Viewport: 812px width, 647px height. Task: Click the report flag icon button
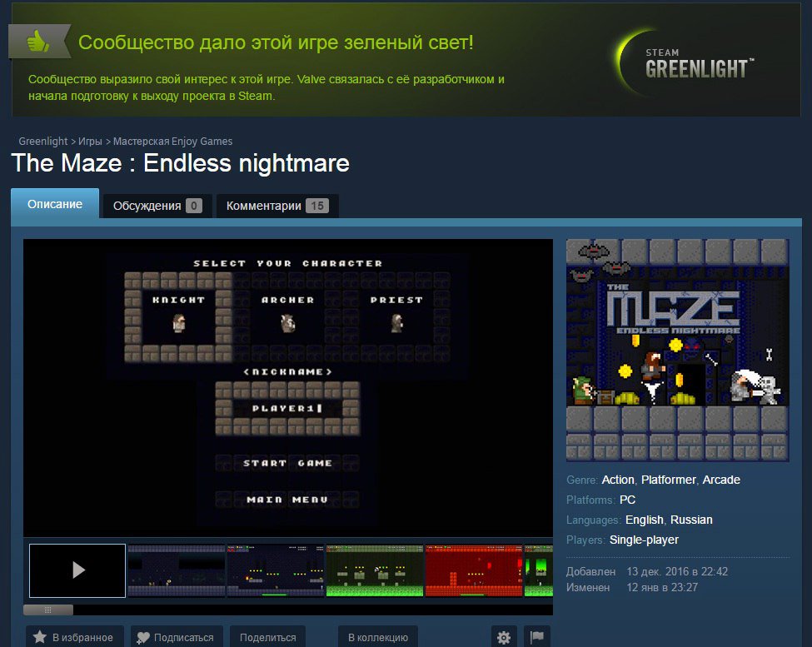pyautogui.click(x=537, y=637)
